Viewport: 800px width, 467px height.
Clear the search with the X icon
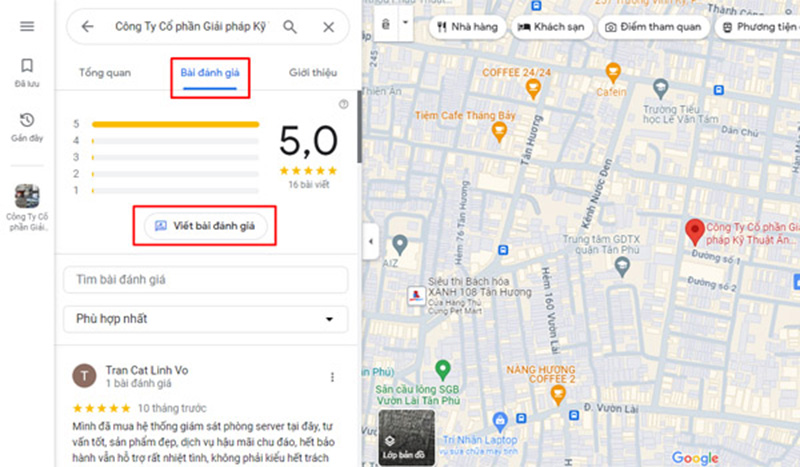329,27
